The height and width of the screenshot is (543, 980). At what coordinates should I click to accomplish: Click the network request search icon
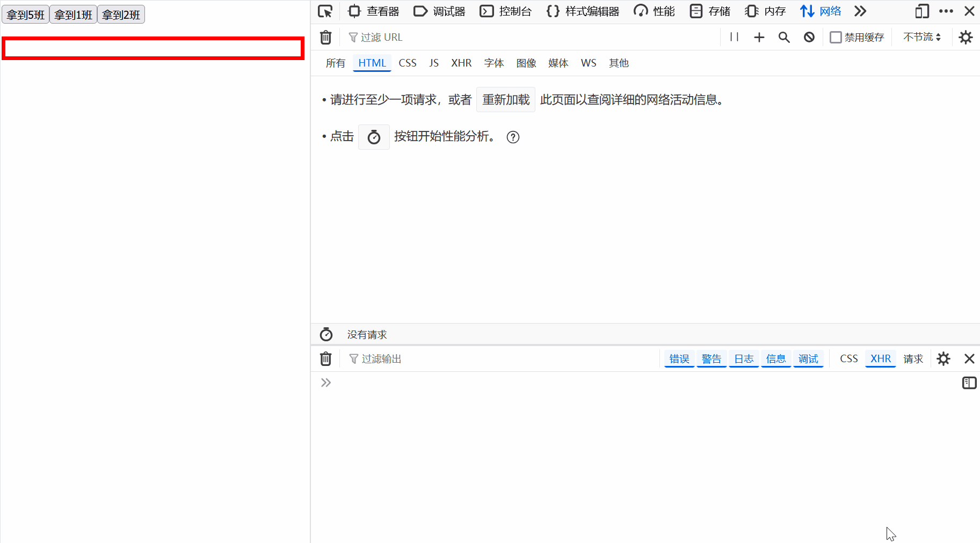point(783,37)
